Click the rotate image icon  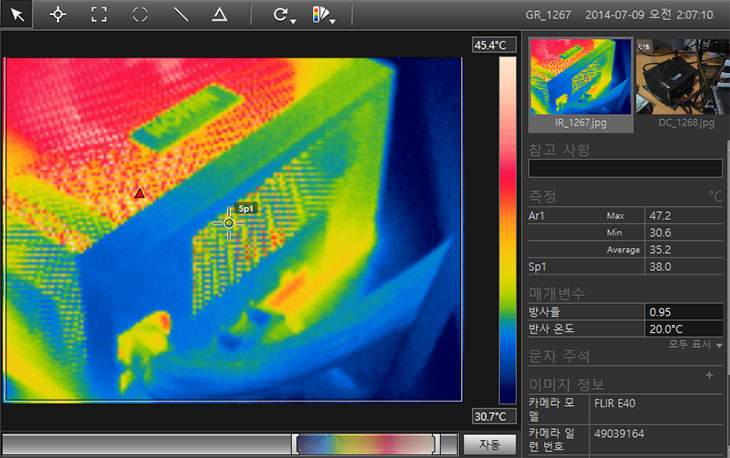280,14
